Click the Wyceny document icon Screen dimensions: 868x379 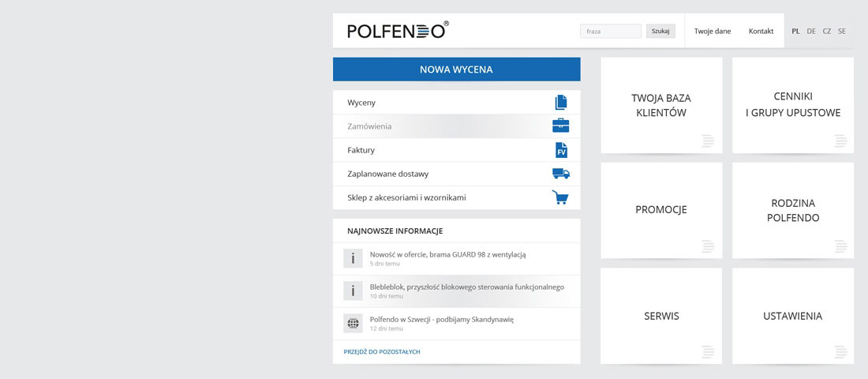click(561, 103)
